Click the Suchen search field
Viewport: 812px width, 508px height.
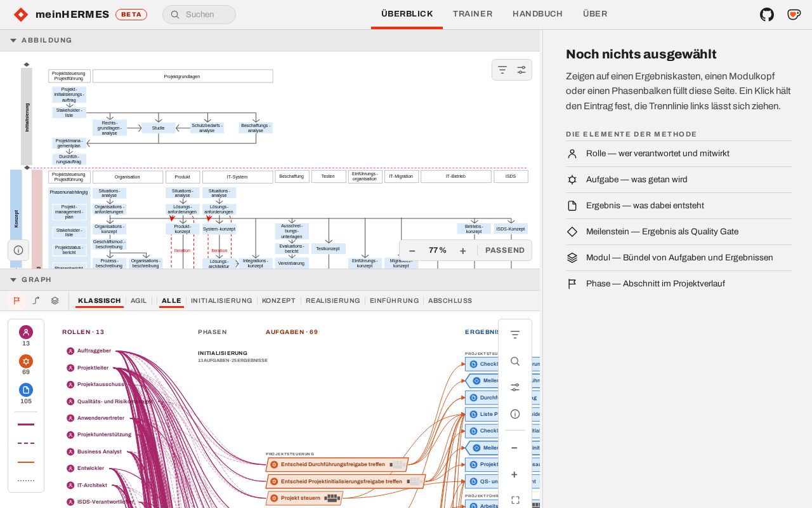(x=199, y=15)
